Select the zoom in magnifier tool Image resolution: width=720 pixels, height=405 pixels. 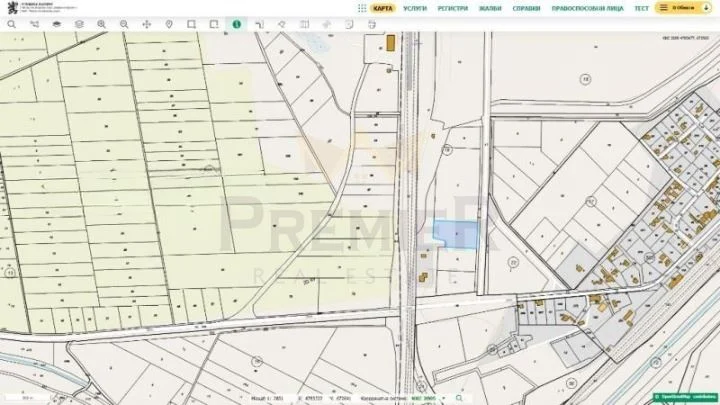click(x=101, y=23)
